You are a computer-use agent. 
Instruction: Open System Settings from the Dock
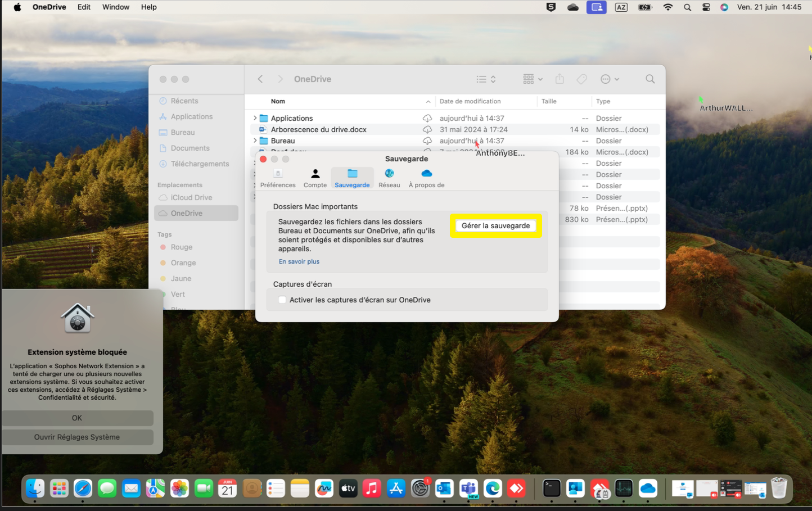(x=420, y=489)
